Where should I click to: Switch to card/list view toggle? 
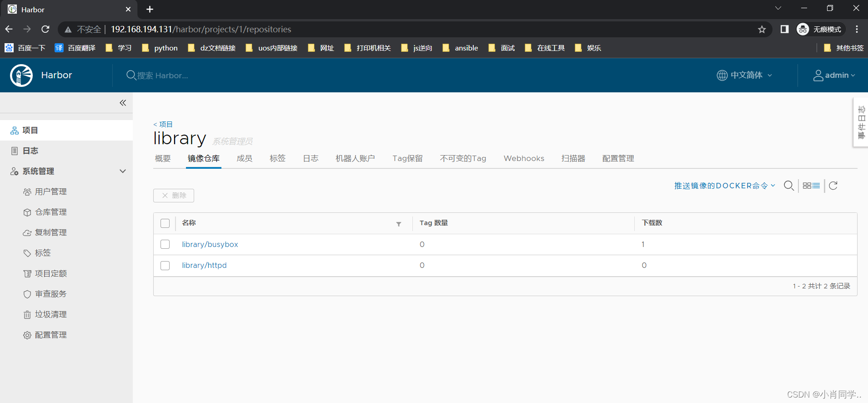coord(811,186)
